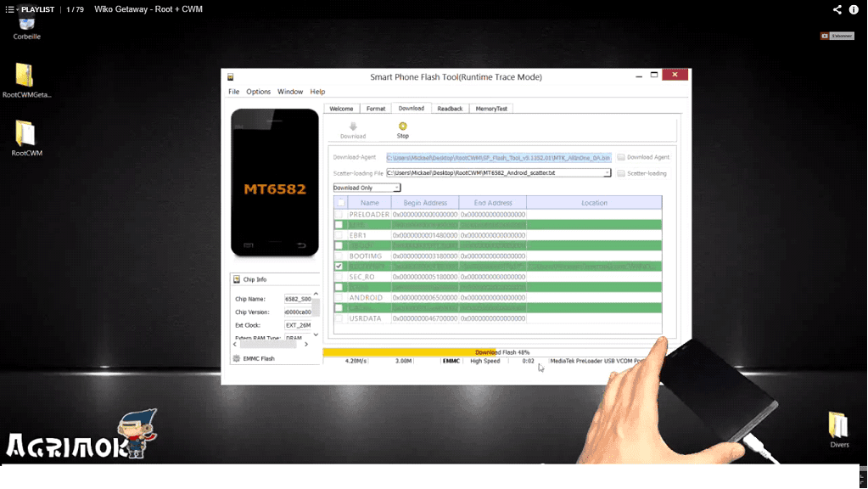Image resolution: width=868 pixels, height=489 pixels.
Task: Expand the Scatter-loading File path dropdown arrow
Action: coord(607,173)
